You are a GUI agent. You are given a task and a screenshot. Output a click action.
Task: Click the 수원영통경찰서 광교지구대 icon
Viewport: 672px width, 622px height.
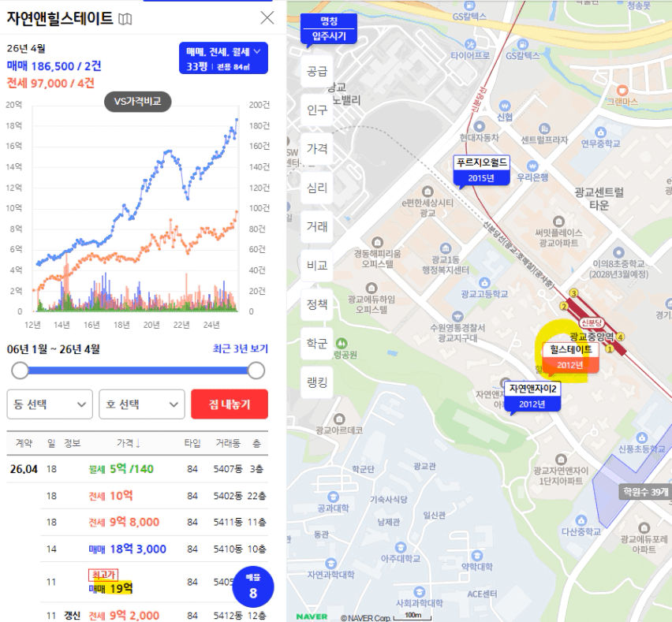pos(457,317)
